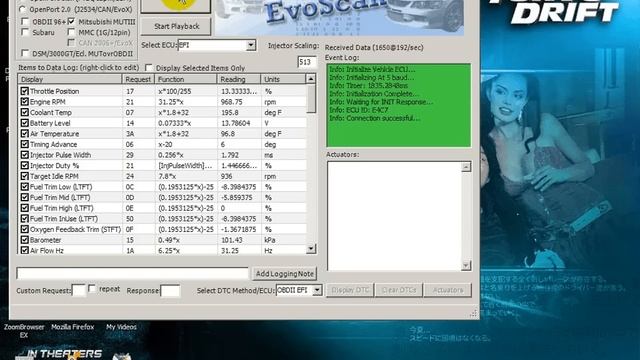
Task: Open the My Videos desktop shortcut
Action: point(121,327)
